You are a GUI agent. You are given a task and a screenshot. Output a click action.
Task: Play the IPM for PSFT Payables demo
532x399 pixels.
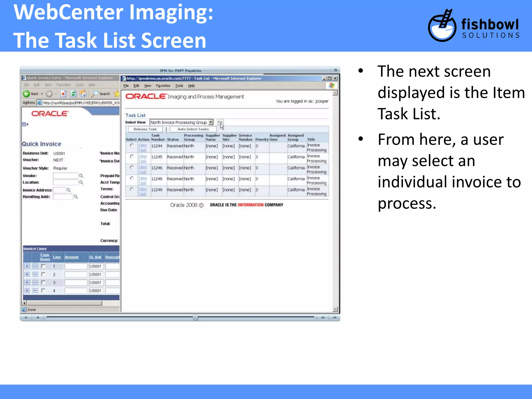(38, 317)
